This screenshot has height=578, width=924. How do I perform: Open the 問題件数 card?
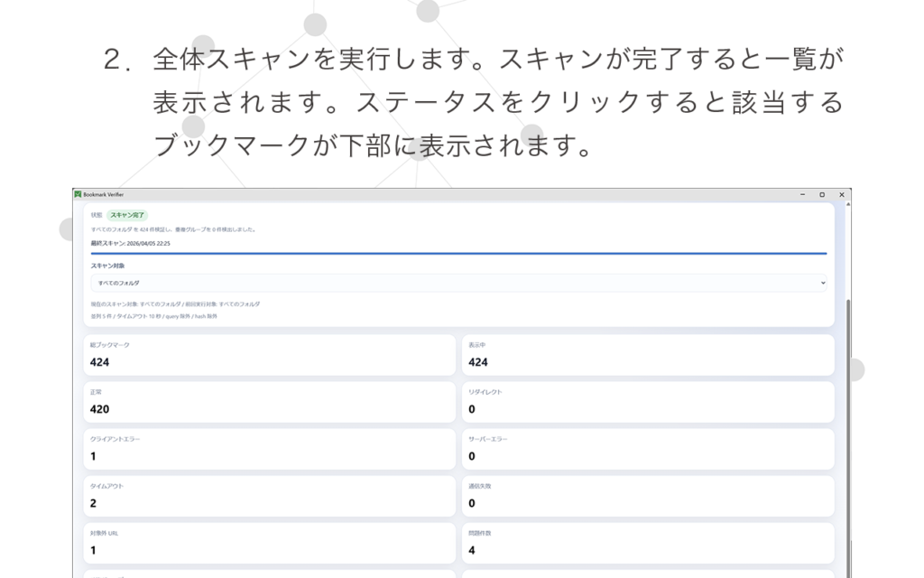[x=648, y=543]
